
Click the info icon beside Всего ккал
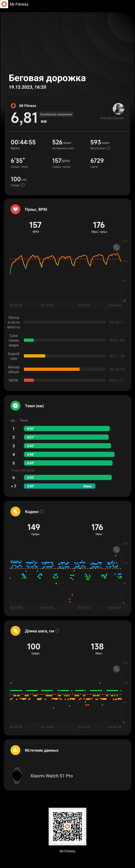click(x=108, y=148)
